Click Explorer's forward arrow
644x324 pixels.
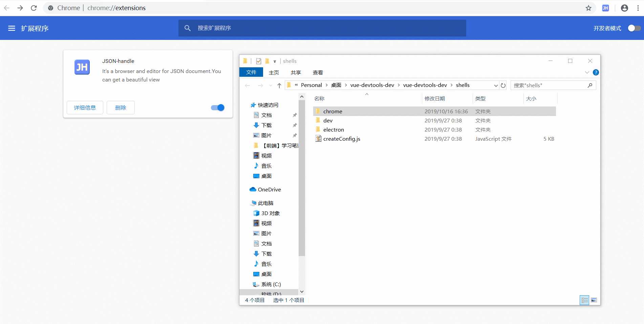click(x=260, y=86)
